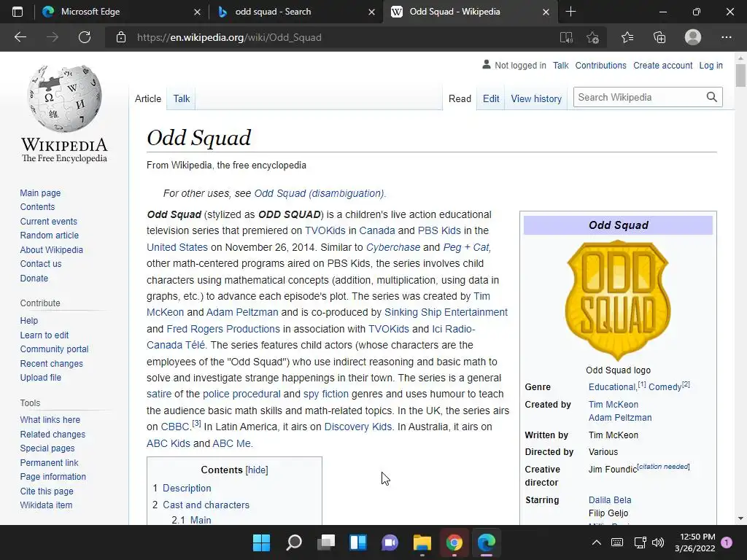Open the Cyberchase link
The image size is (747, 560).
[393, 247]
